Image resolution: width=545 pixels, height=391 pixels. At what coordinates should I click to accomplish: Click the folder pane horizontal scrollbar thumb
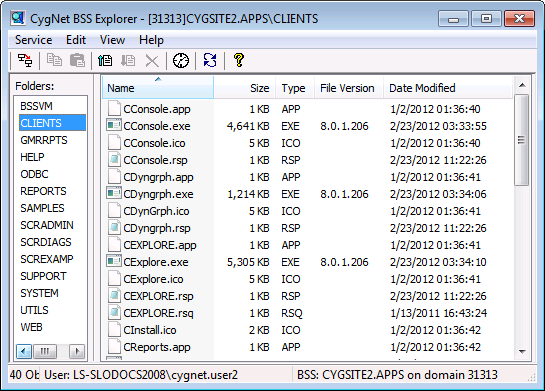click(45, 351)
